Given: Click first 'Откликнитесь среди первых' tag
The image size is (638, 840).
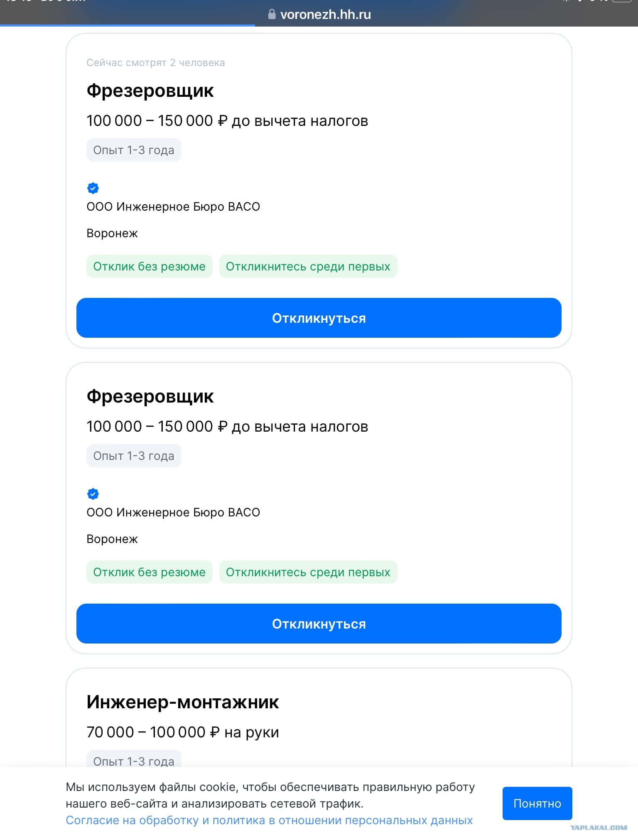Looking at the screenshot, I should (x=308, y=266).
